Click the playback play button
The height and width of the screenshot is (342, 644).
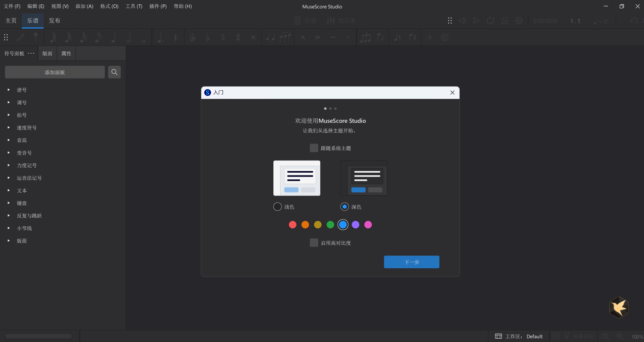pyautogui.click(x=476, y=21)
